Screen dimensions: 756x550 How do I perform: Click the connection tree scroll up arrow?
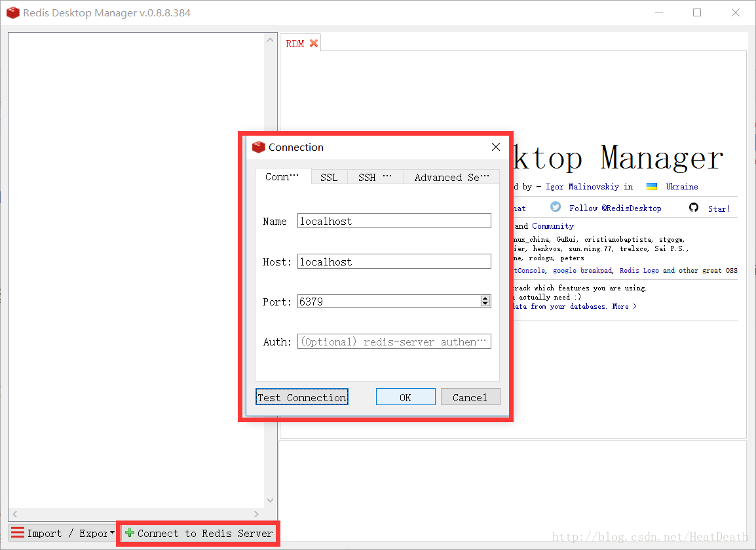pos(270,40)
